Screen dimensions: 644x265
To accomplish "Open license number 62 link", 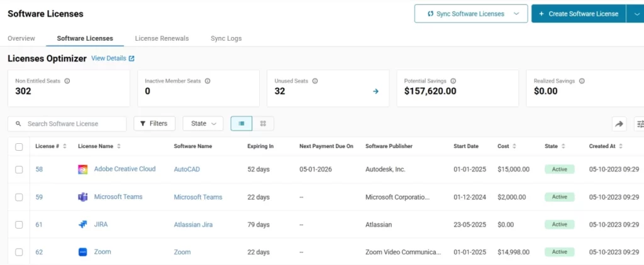I will [39, 252].
